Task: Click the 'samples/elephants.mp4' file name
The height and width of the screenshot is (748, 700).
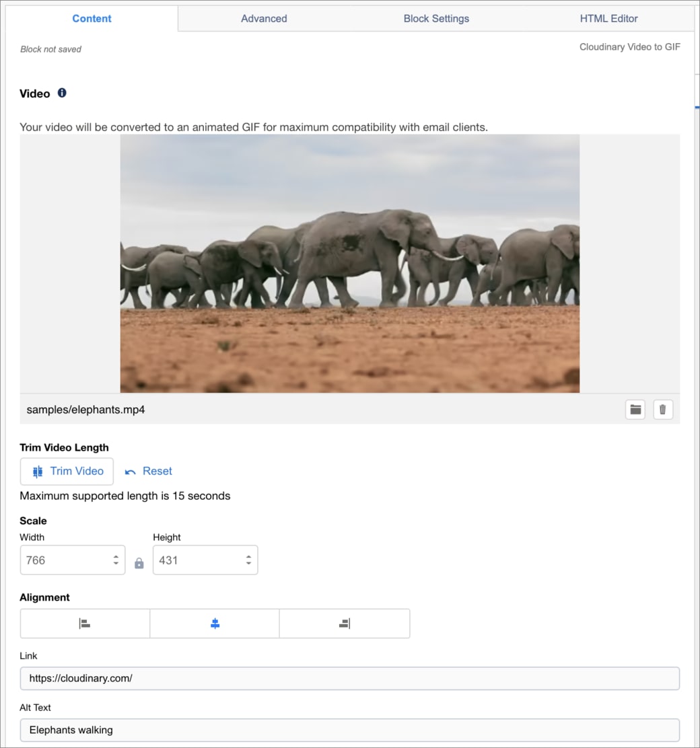Action: click(86, 410)
